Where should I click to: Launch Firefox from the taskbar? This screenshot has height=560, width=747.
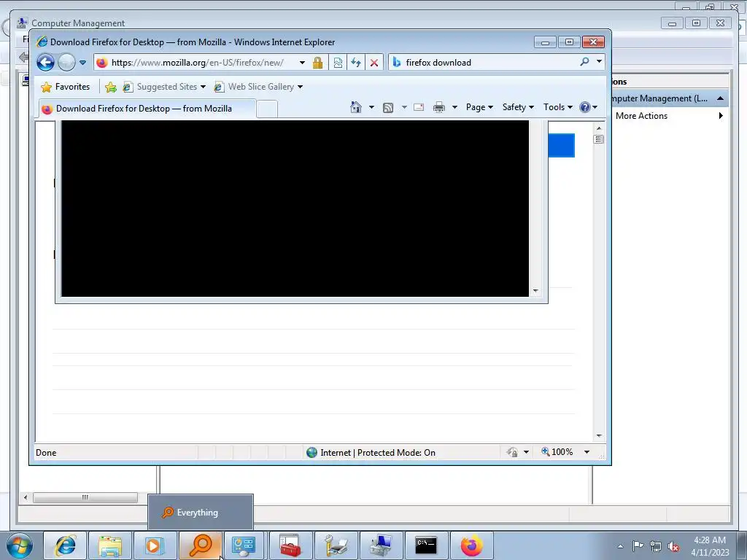[471, 545]
